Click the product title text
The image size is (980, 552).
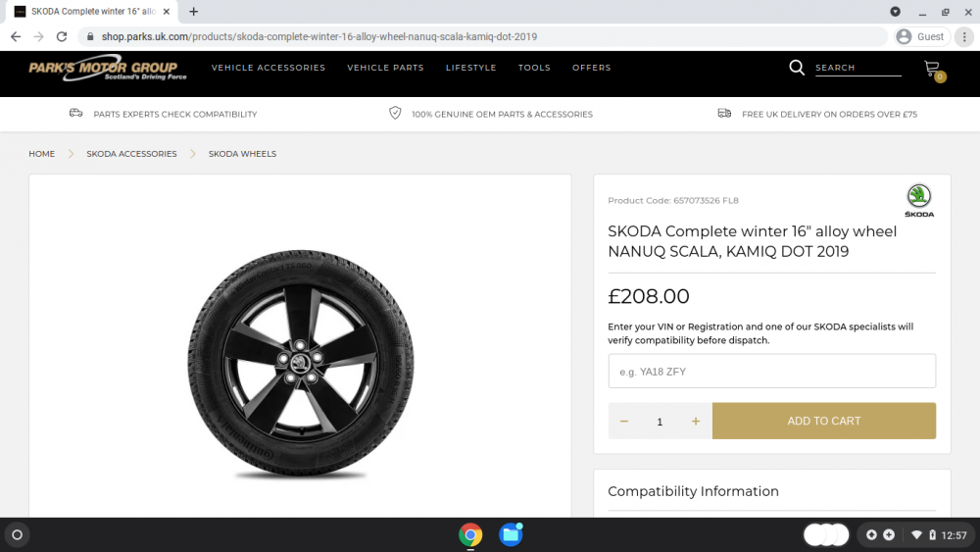[752, 241]
